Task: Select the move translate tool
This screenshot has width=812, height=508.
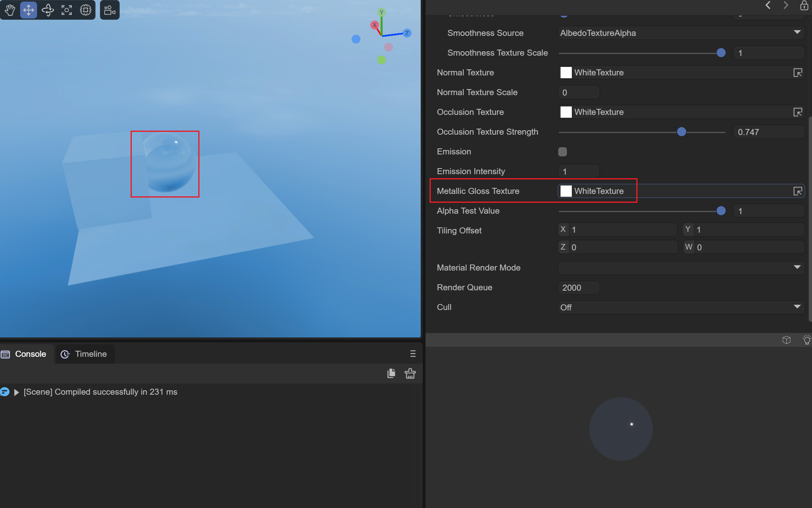Action: [29, 10]
